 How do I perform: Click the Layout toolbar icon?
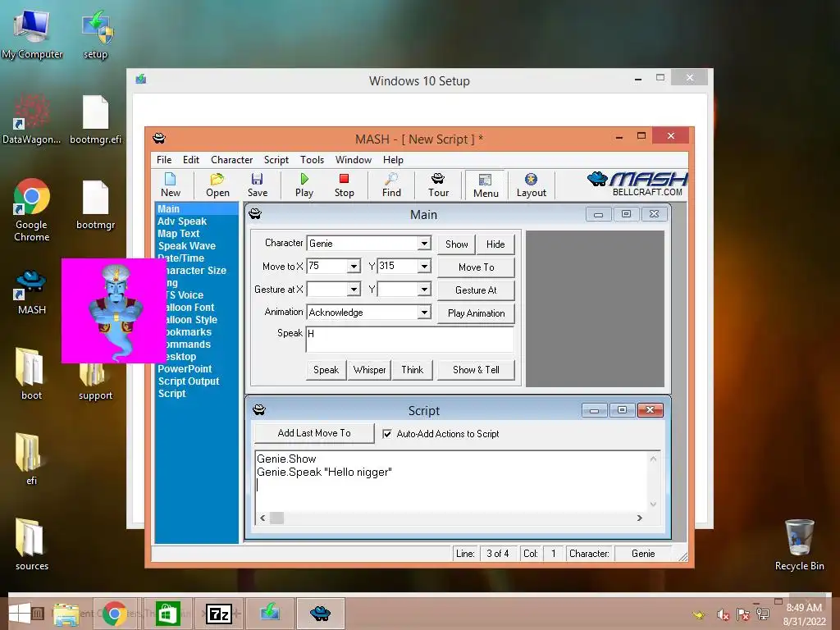[531, 185]
